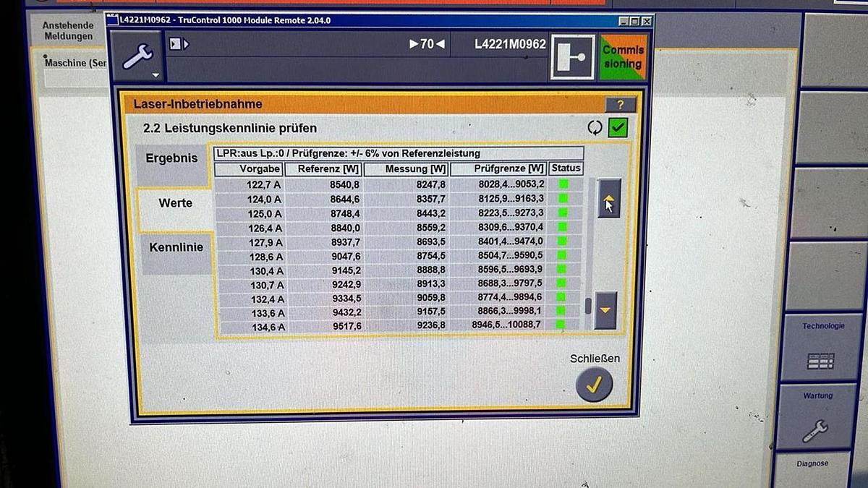The height and width of the screenshot is (488, 868).
Task: Select the 130,4 A row value
Action: point(266,271)
